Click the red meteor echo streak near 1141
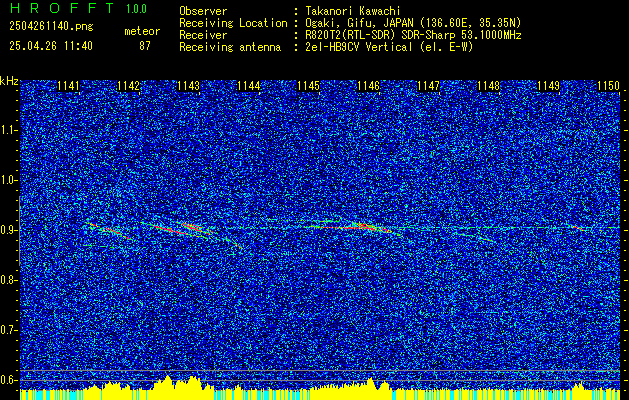Image resolution: width=629 pixels, height=400 pixels. click(x=108, y=231)
